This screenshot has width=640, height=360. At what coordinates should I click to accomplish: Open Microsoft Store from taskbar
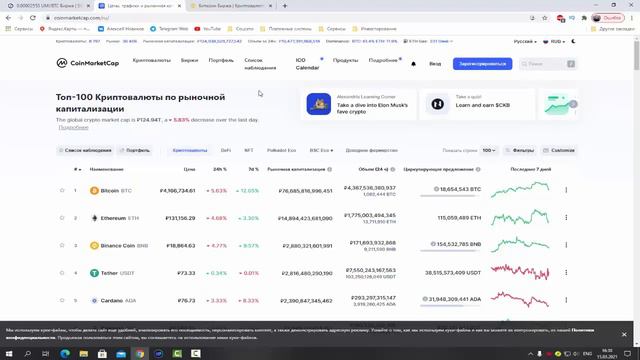102,353
